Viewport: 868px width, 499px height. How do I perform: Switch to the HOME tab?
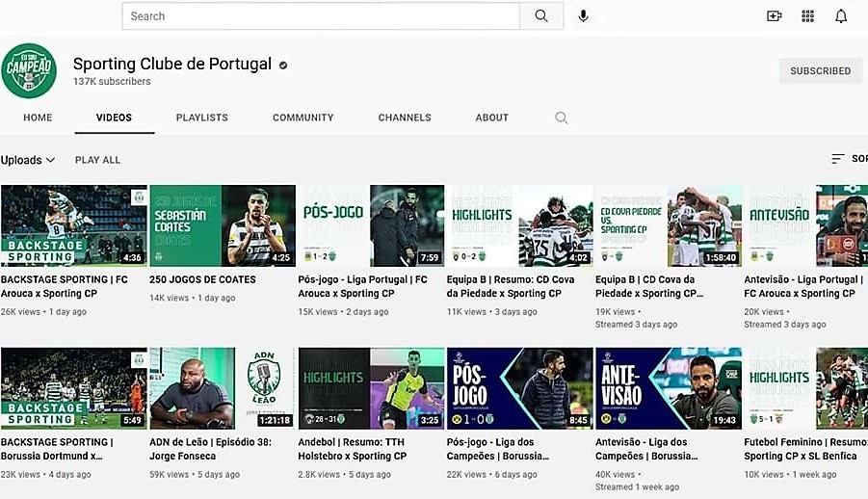[38, 118]
